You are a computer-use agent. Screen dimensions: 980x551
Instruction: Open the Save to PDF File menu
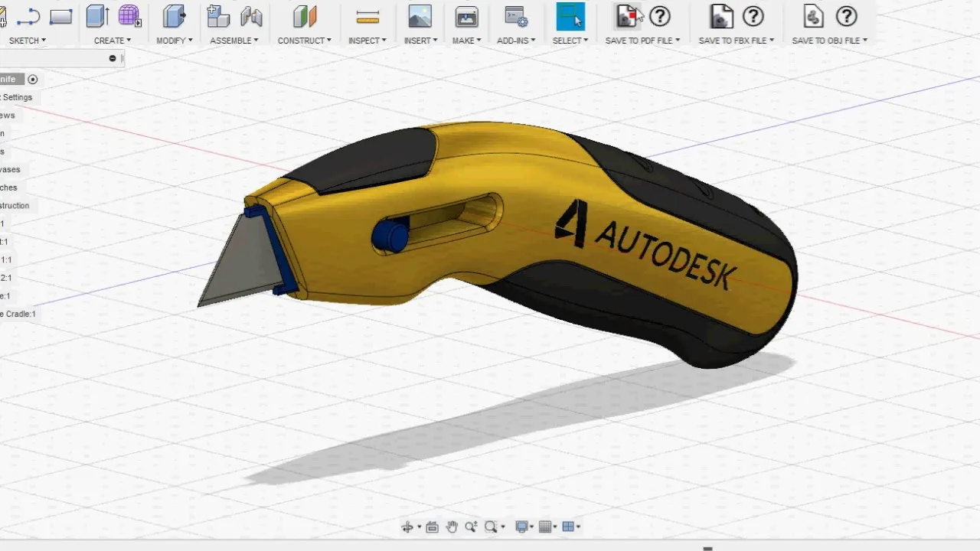point(643,41)
